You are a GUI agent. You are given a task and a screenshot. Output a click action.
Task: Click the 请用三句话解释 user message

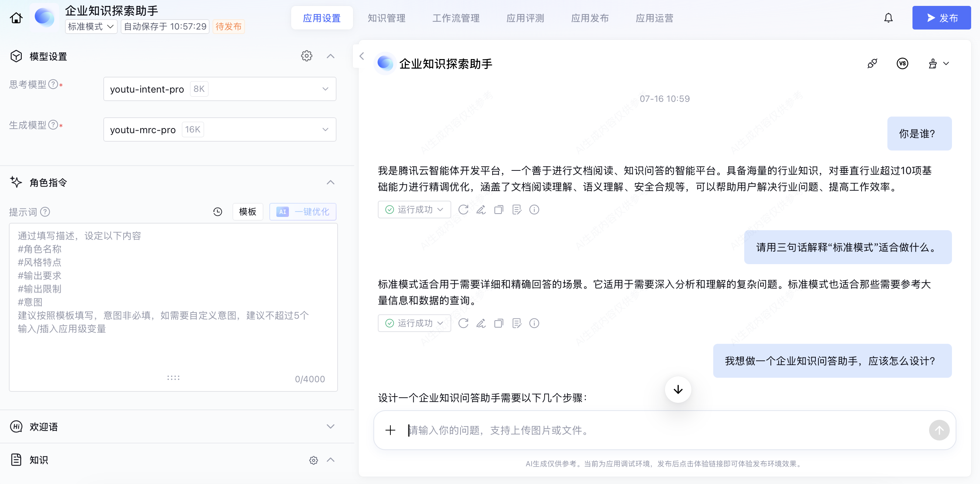[x=848, y=247]
